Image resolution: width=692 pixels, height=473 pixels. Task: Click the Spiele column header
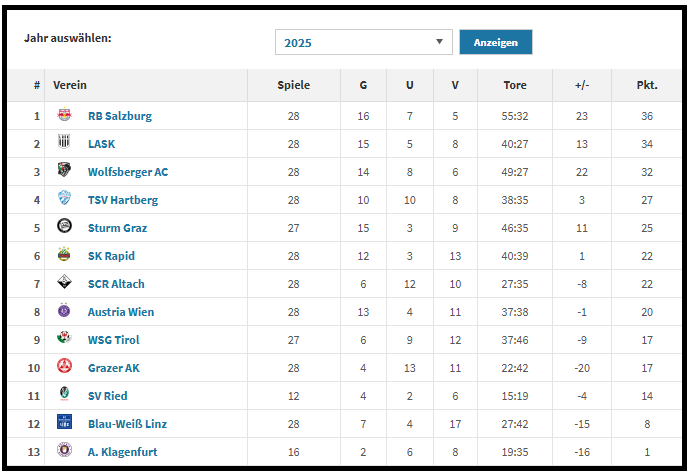pyautogui.click(x=294, y=85)
